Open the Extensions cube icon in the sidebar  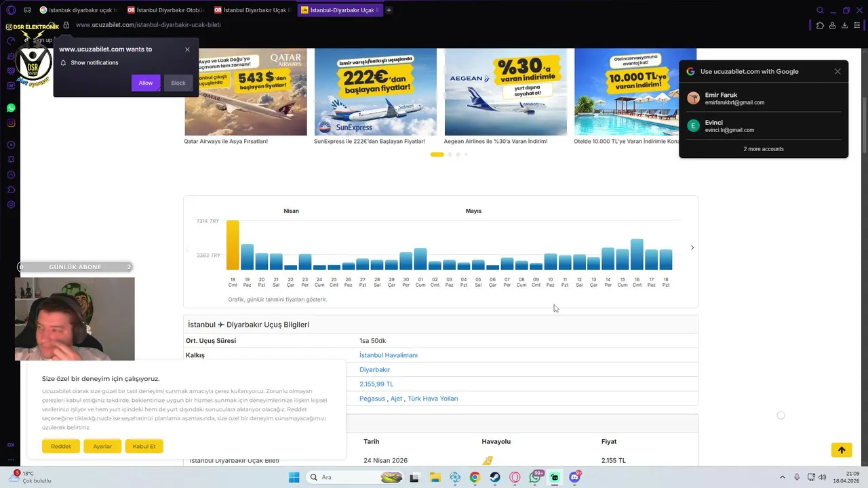click(x=11, y=190)
